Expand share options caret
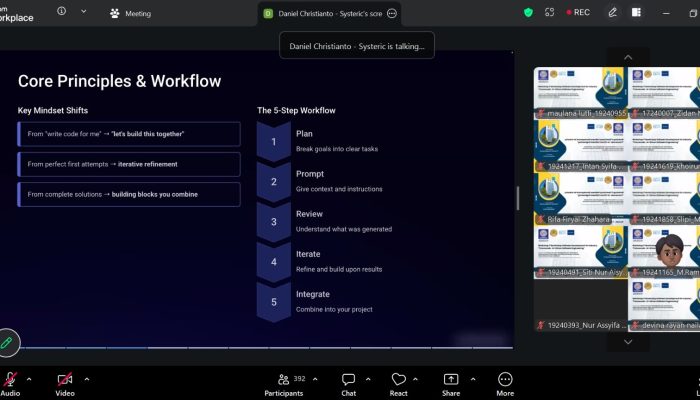Viewport: 700px width, 400px height. 473,379
